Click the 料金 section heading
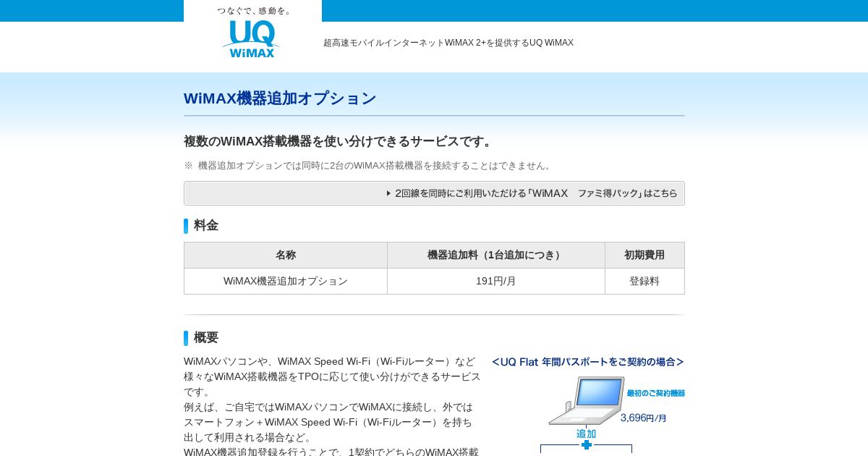 (x=206, y=225)
